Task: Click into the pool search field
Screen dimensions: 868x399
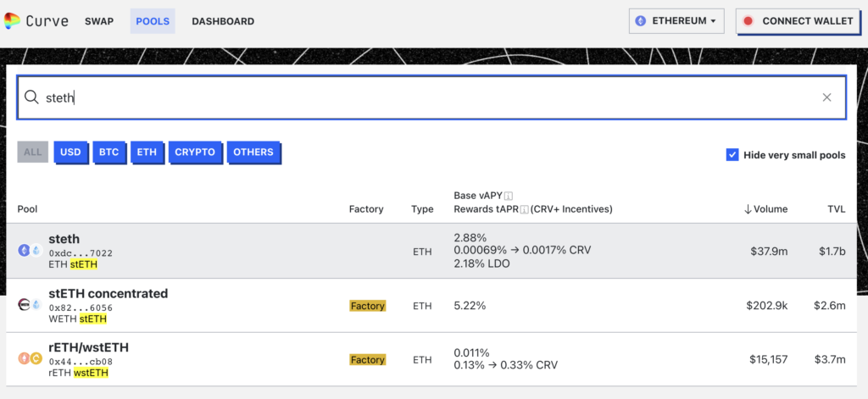Action: click(431, 97)
